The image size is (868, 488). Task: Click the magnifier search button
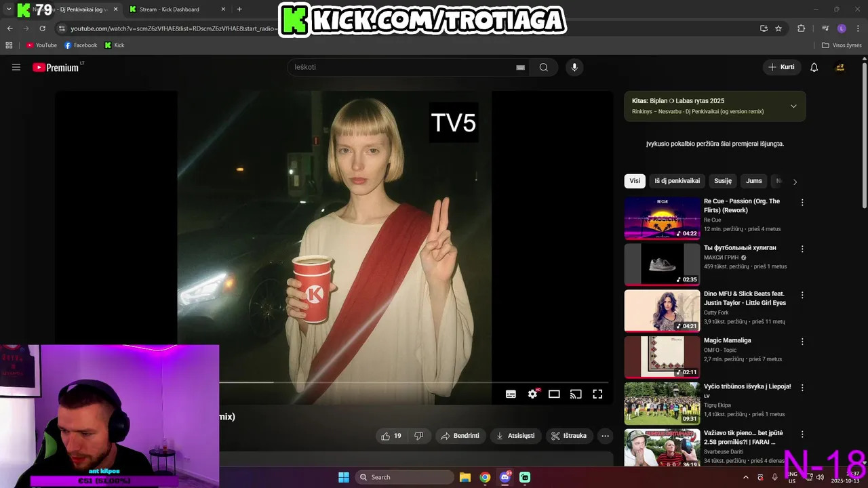coord(544,67)
